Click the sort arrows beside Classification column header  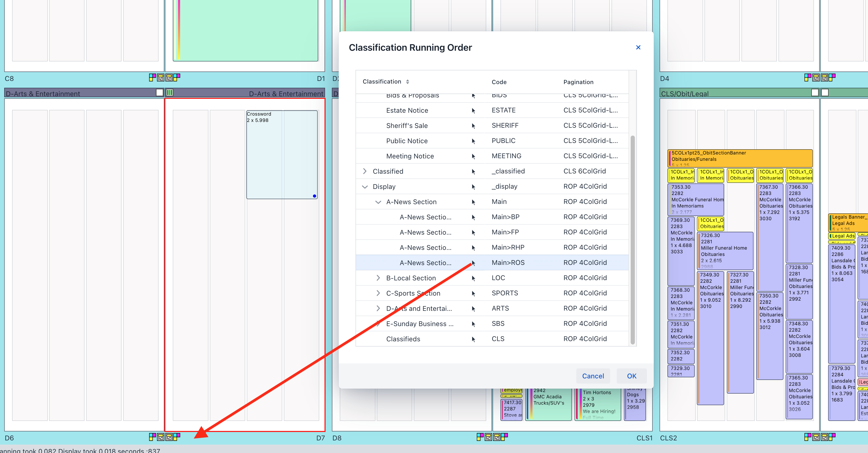click(x=407, y=82)
